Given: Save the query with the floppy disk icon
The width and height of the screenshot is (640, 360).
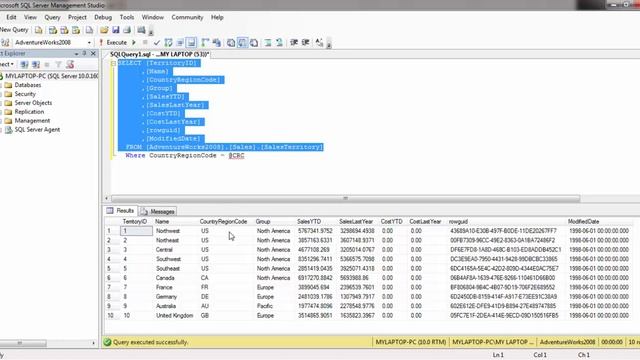Looking at the screenshot, I should [x=116, y=30].
